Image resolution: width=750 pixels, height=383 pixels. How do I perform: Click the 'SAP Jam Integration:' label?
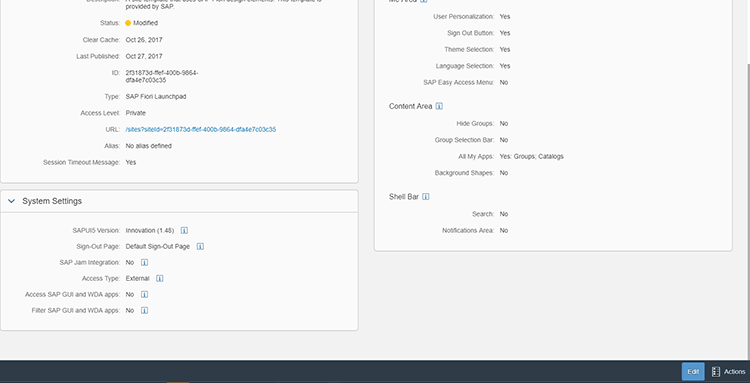90,263
